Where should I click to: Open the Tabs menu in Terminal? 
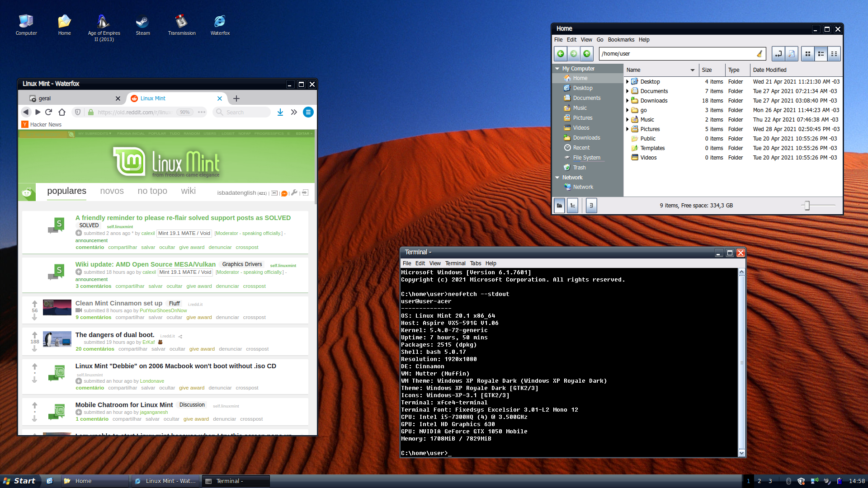click(x=475, y=263)
